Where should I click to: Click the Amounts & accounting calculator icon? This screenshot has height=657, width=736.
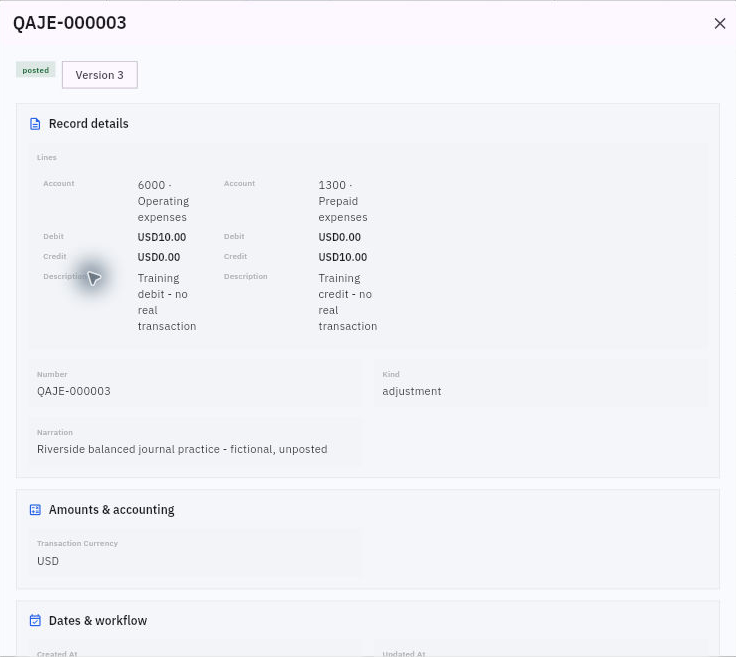(35, 510)
